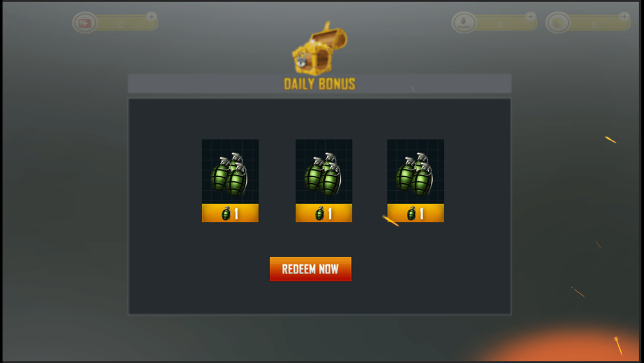The width and height of the screenshot is (644, 363).
Task: Click the DAILY BONUS title
Action: (319, 84)
